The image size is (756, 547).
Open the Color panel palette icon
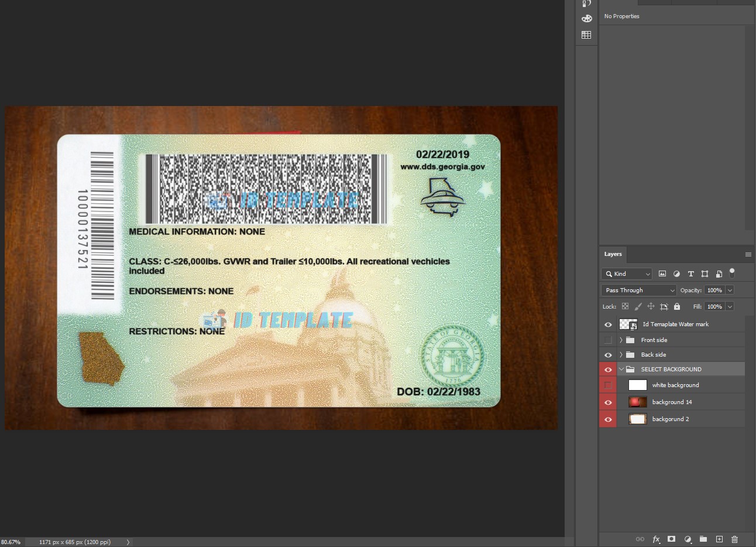[x=586, y=19]
